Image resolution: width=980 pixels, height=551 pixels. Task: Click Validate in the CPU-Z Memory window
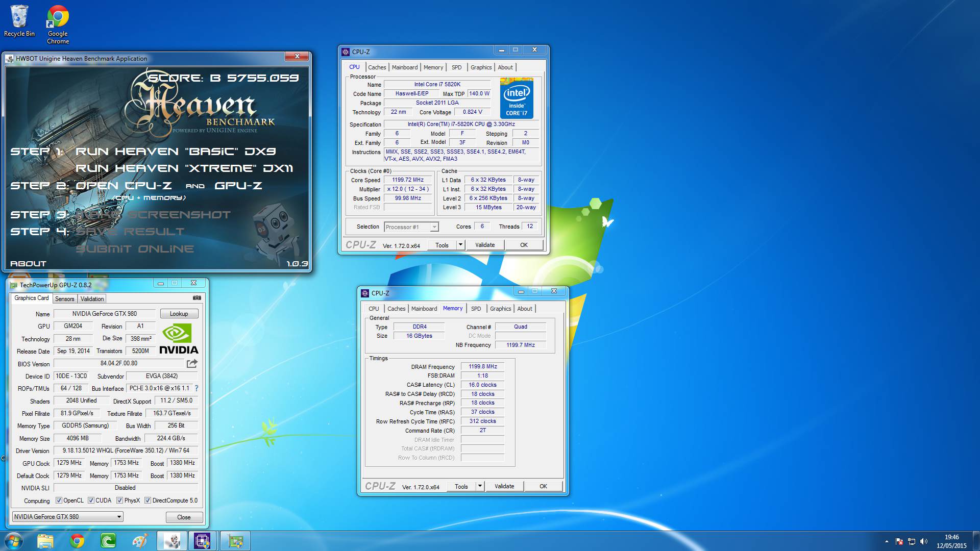coord(504,486)
